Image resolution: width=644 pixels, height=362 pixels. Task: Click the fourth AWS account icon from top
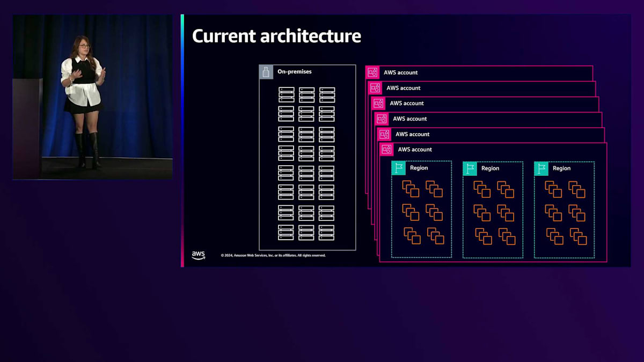pos(382,119)
